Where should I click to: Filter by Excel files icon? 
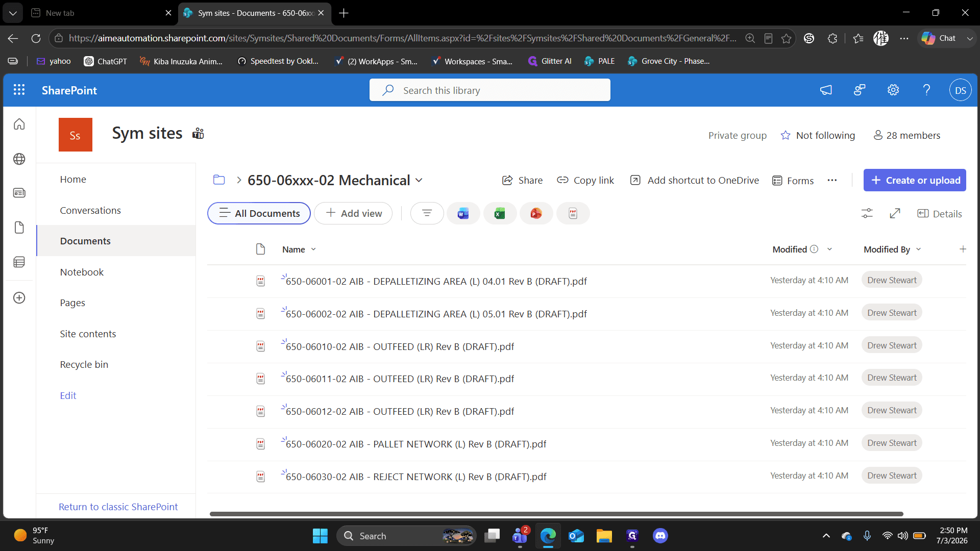500,213
